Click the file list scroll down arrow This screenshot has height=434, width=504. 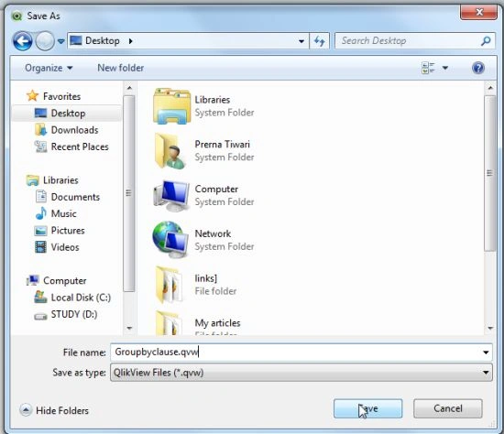point(490,328)
